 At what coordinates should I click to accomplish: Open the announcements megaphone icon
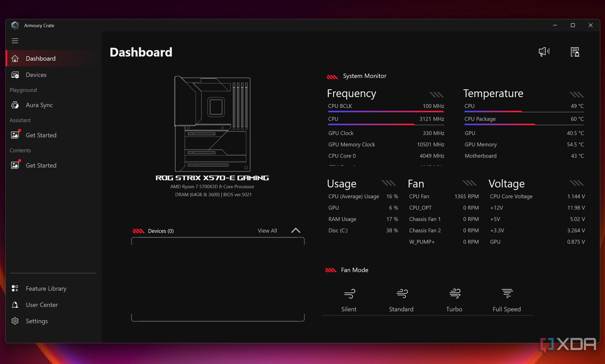(x=544, y=52)
